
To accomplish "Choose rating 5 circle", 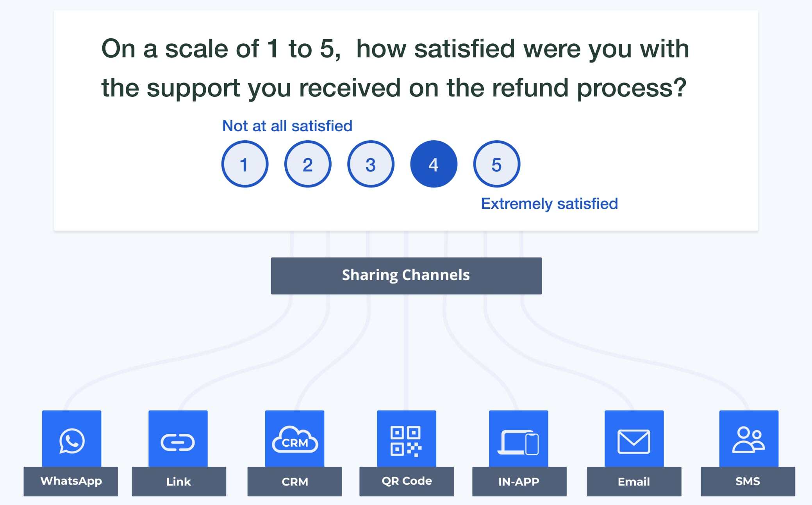I will (x=496, y=164).
